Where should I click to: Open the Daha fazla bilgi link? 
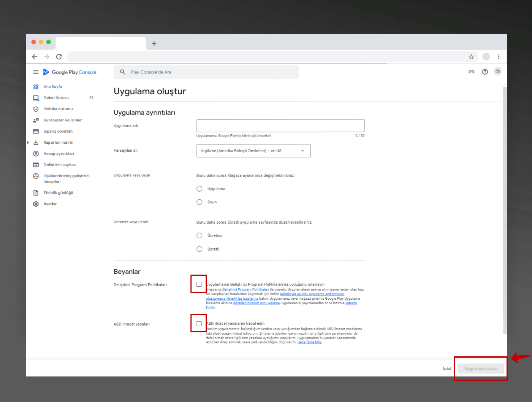(309, 342)
